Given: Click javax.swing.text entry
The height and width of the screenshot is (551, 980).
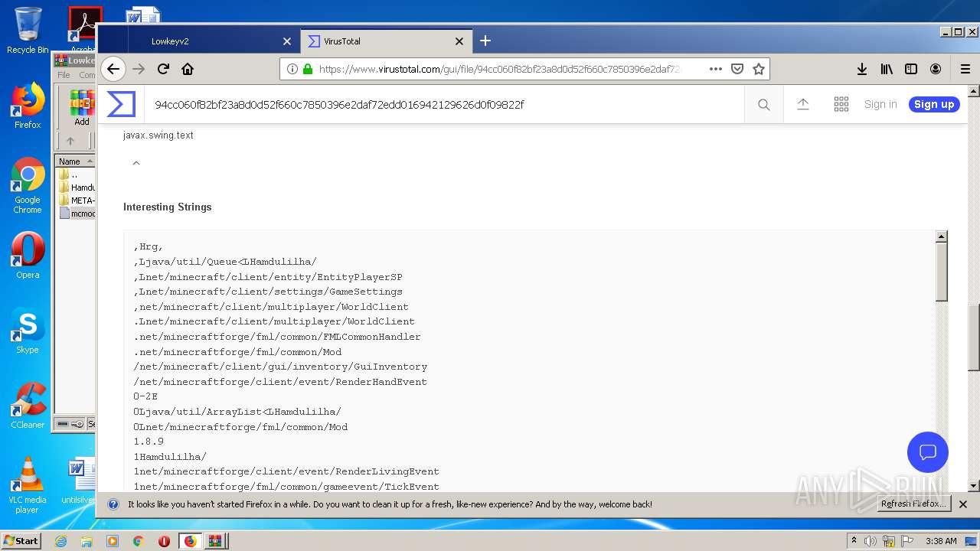Looking at the screenshot, I should pos(158,135).
